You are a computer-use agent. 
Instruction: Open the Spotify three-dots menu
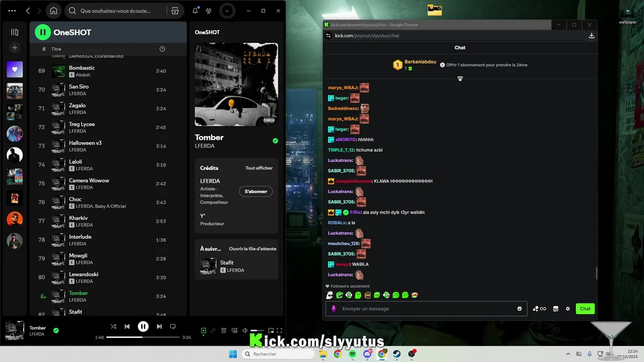pos(12,11)
